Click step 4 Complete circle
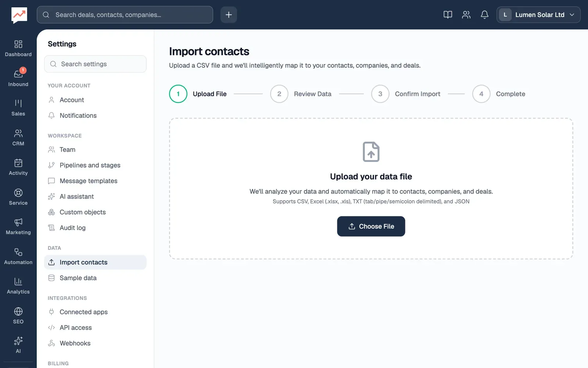Viewport: 588px width, 368px height. pos(481,94)
